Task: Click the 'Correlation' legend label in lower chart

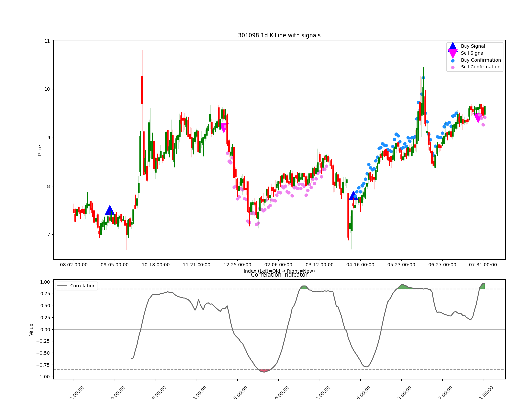Action: (83, 286)
